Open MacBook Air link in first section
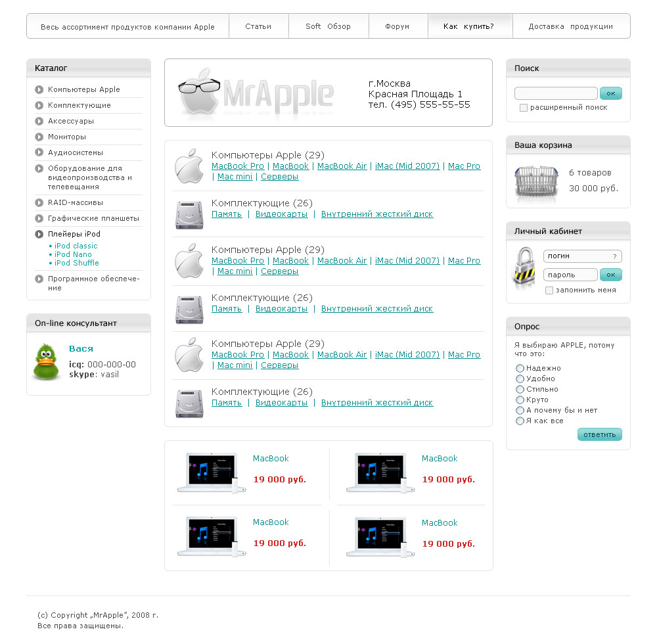657x644 pixels. coord(342,166)
